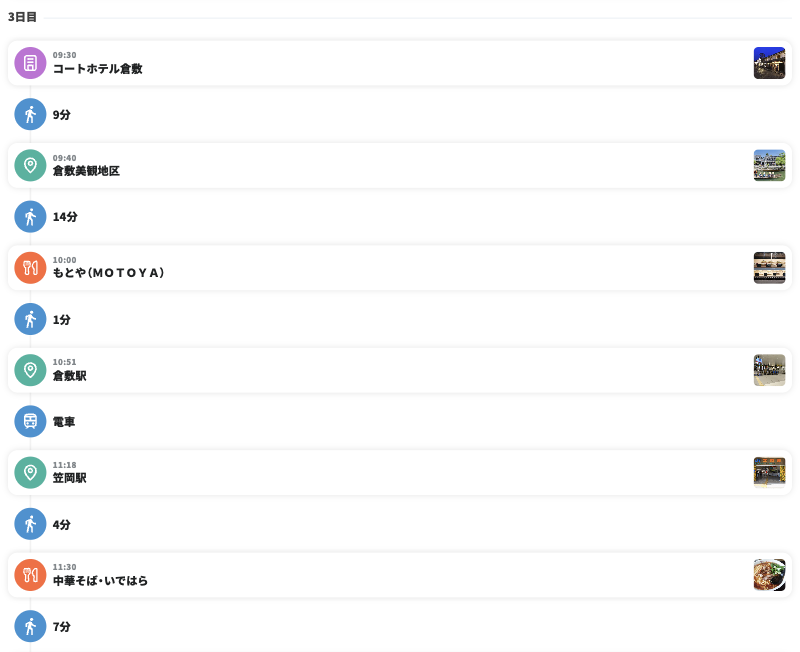The image size is (800, 652).
Task: Click the walking icon beside 9分
Action: tap(30, 114)
